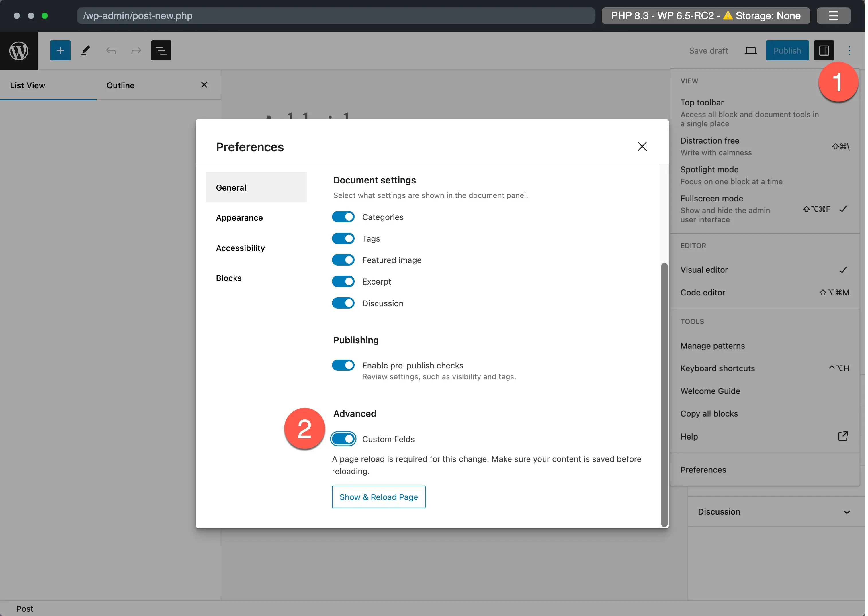
Task: Click the brush/edit tool icon
Action: point(85,51)
